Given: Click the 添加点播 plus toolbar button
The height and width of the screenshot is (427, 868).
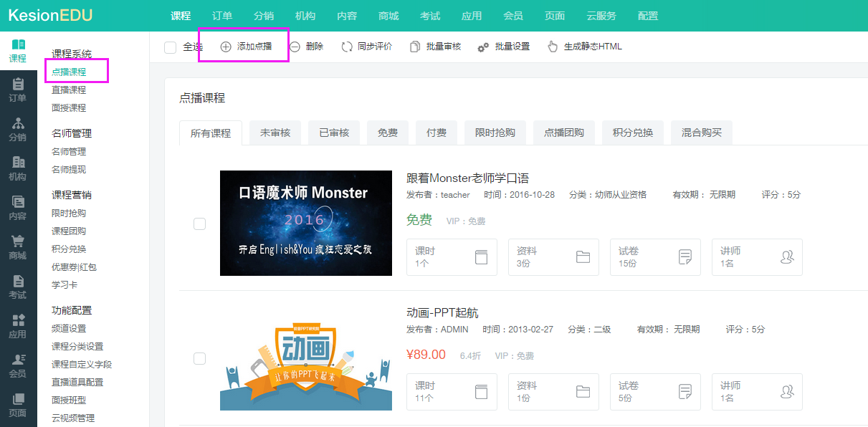Looking at the screenshot, I should coord(246,47).
